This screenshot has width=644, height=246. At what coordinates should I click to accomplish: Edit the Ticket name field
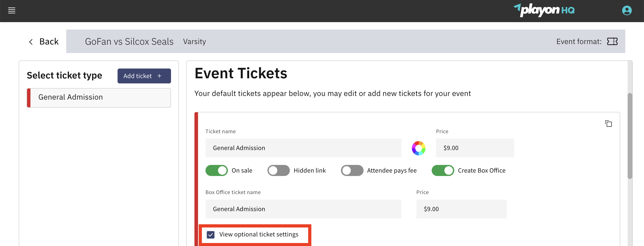[303, 148]
